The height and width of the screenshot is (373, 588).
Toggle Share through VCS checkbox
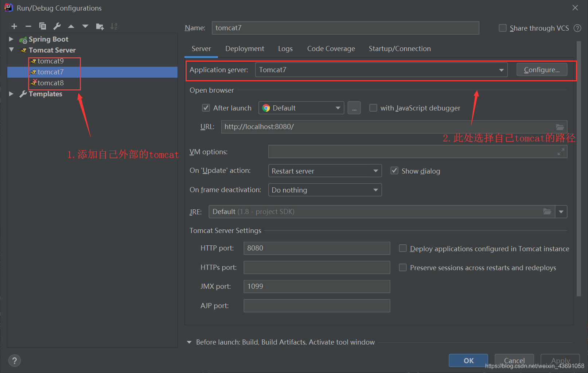(x=503, y=28)
